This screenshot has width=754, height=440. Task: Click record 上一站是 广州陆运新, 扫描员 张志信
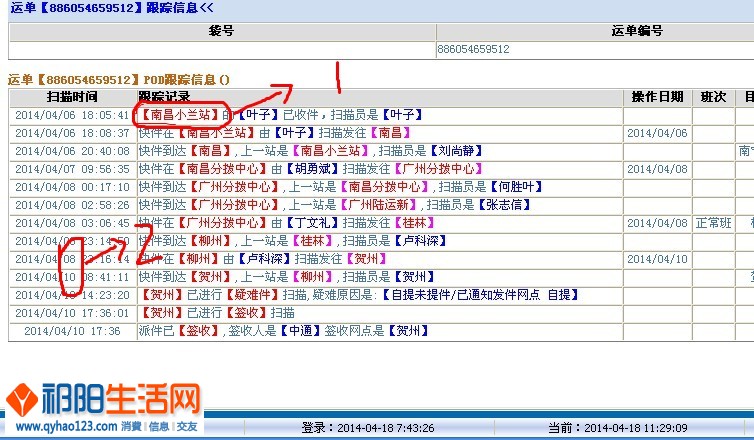click(335, 205)
